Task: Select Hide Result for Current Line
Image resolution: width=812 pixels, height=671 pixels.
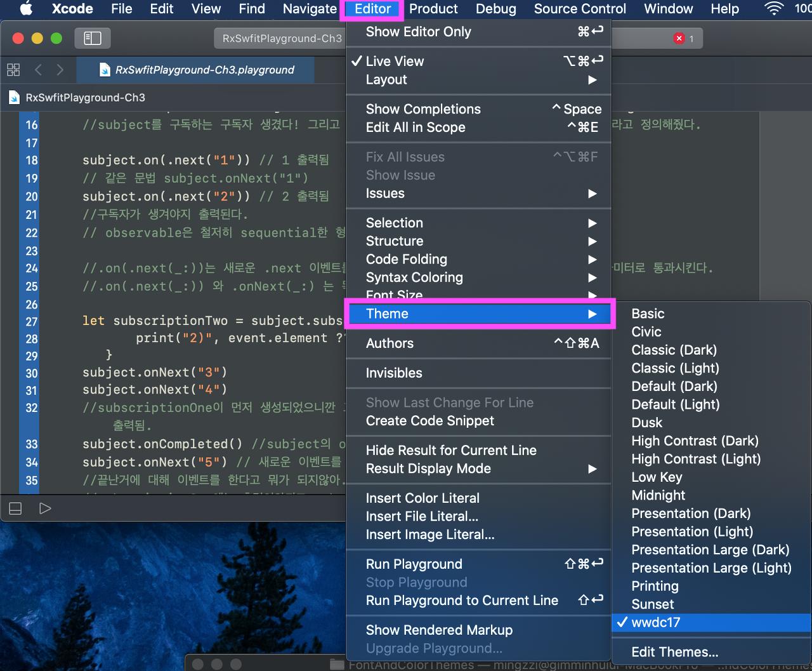Action: pyautogui.click(x=478, y=451)
